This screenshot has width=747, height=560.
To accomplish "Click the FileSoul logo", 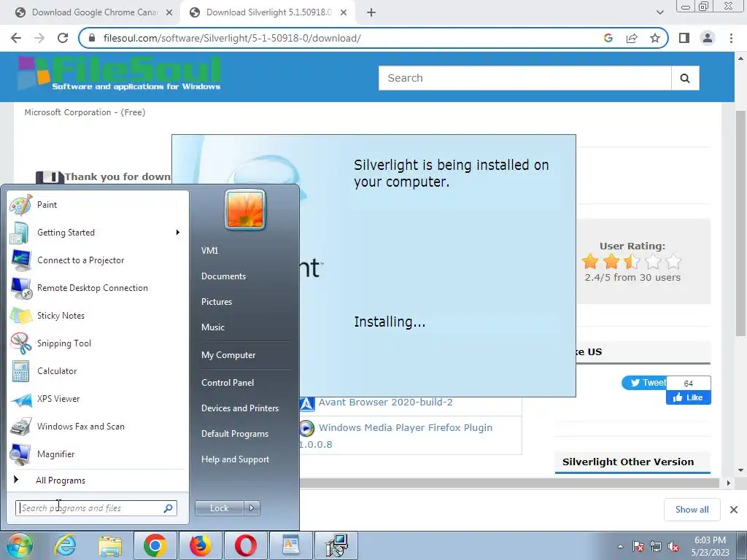I will click(119, 74).
